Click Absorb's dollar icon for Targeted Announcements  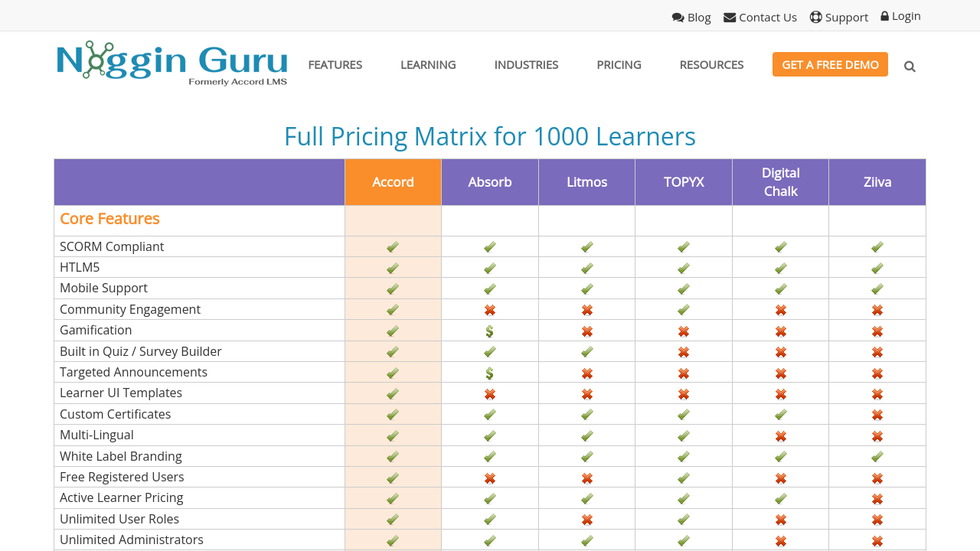coord(490,373)
